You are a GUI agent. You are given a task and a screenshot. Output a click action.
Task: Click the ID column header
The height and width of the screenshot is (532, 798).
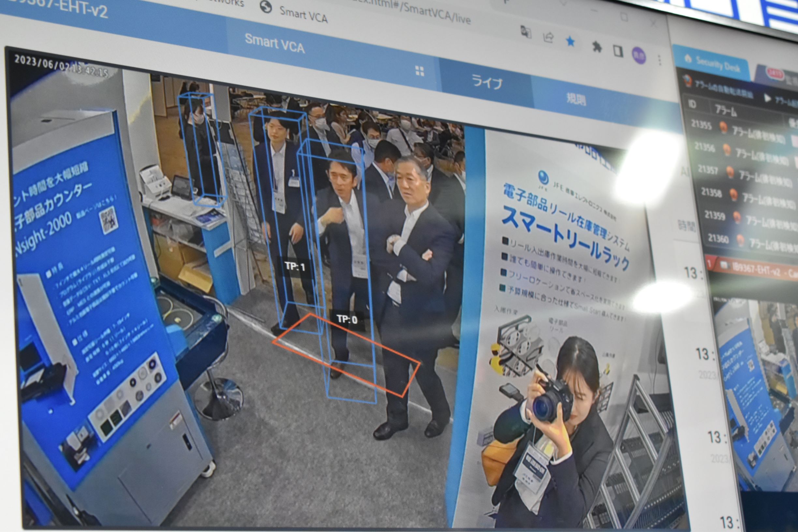point(692,104)
